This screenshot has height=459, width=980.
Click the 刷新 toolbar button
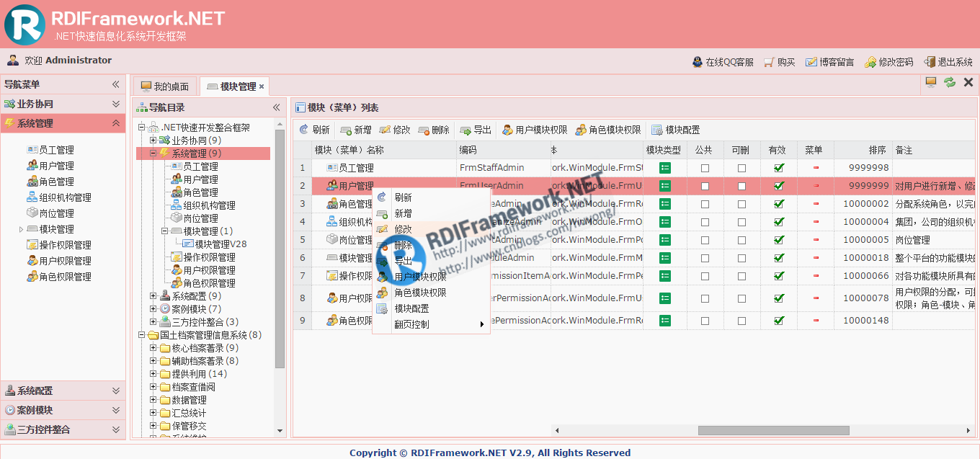[314, 130]
